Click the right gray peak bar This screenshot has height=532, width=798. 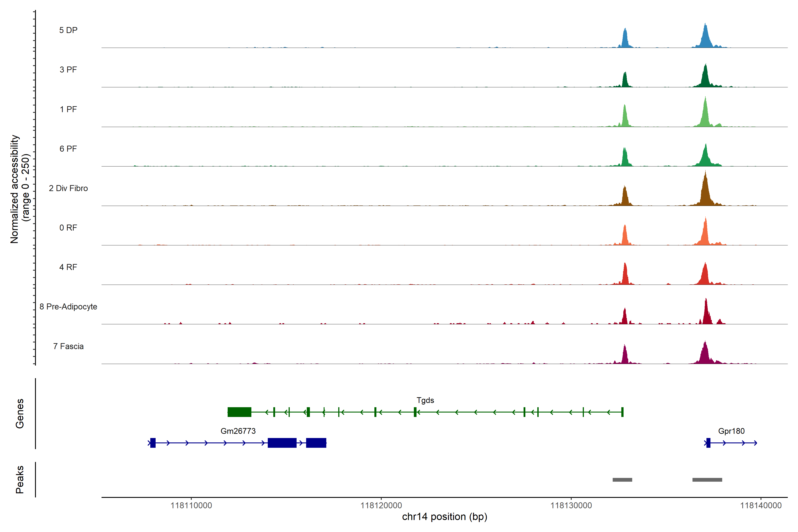pyautogui.click(x=707, y=480)
